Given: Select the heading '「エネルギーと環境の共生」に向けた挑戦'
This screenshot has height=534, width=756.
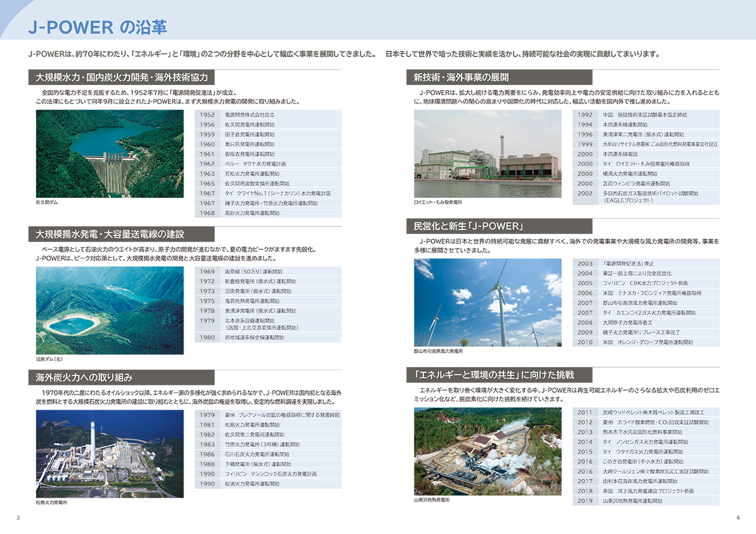Looking at the screenshot, I should point(500,375).
